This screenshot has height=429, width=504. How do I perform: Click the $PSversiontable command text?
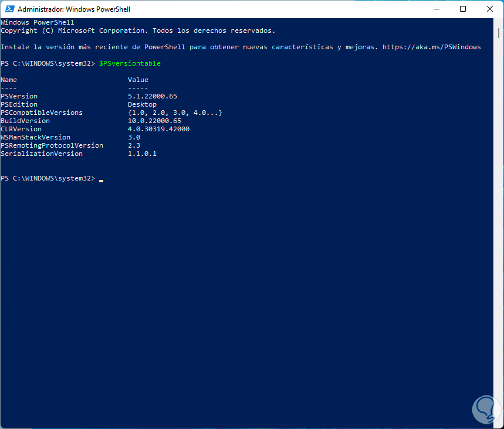coord(130,63)
